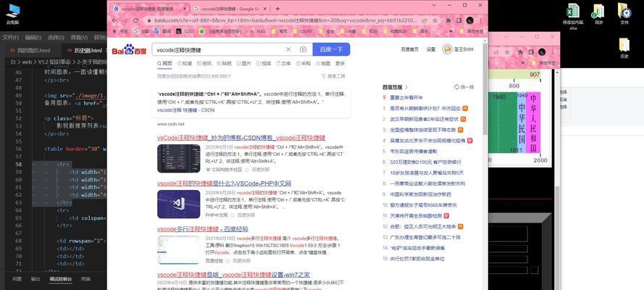This screenshot has width=644, height=290.
Task: Open VSCode-PHP中文网 result title
Action: (x=225, y=183)
